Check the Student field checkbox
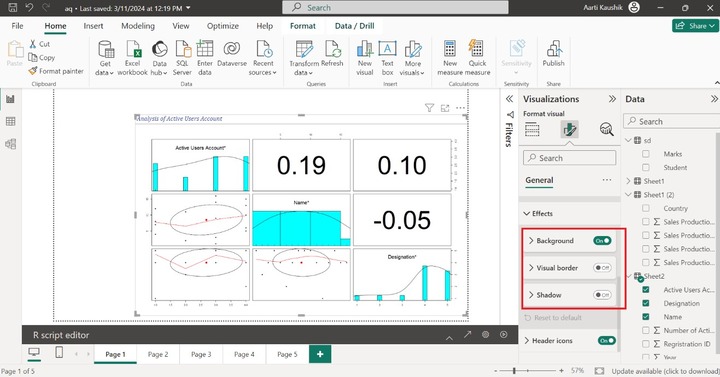Viewport: 720px width, 377px height. [x=646, y=167]
